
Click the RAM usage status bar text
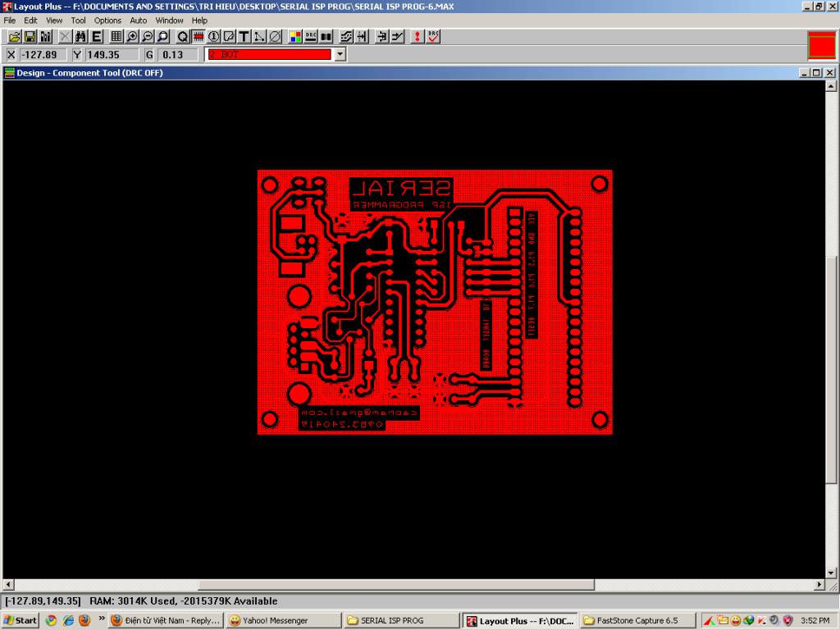click(183, 601)
